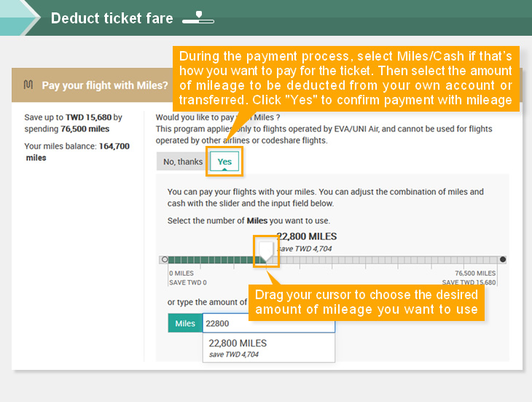Select the No, thanks option
This screenshot has width=532, height=402.
182,161
